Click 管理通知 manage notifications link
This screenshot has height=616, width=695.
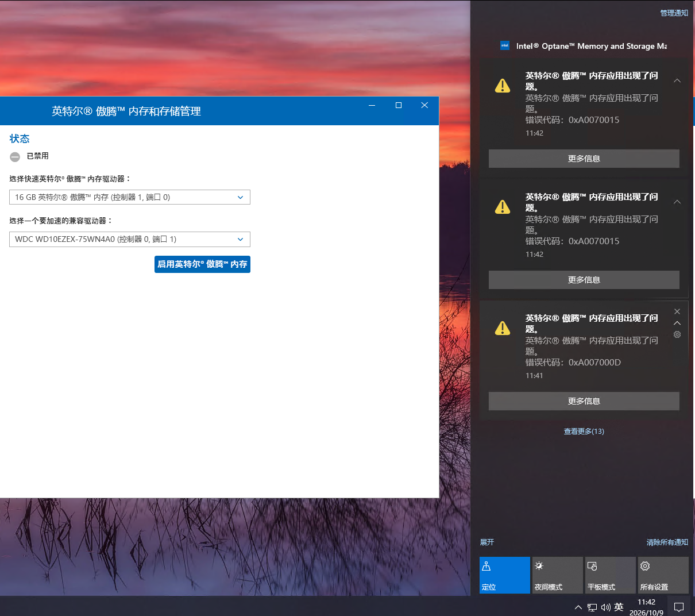point(674,13)
